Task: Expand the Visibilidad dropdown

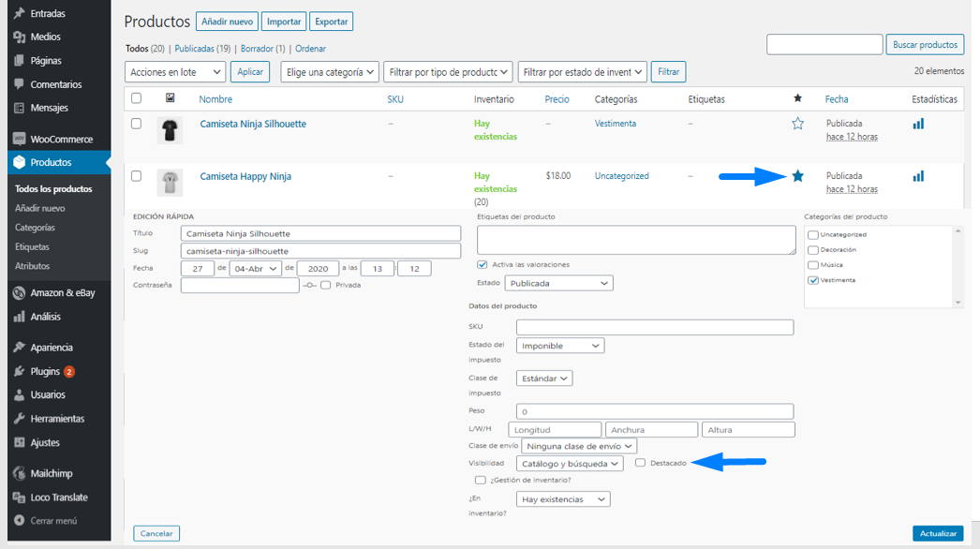Action: point(570,464)
